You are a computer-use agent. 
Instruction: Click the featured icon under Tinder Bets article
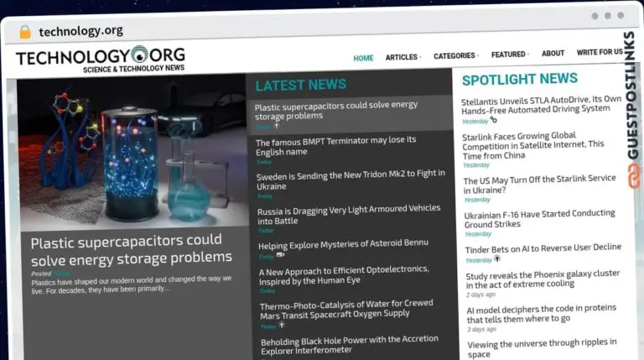(497, 259)
